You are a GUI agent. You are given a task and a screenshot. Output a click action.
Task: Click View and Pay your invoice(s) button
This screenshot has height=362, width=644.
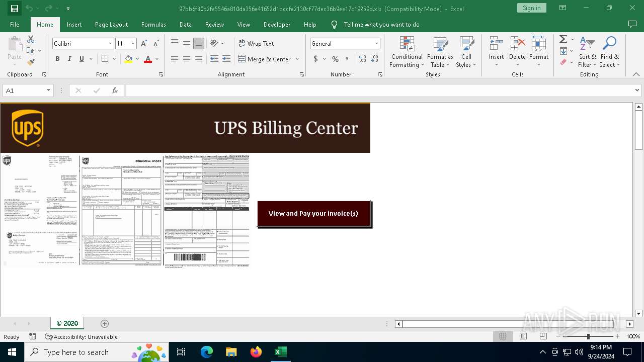pyautogui.click(x=313, y=213)
